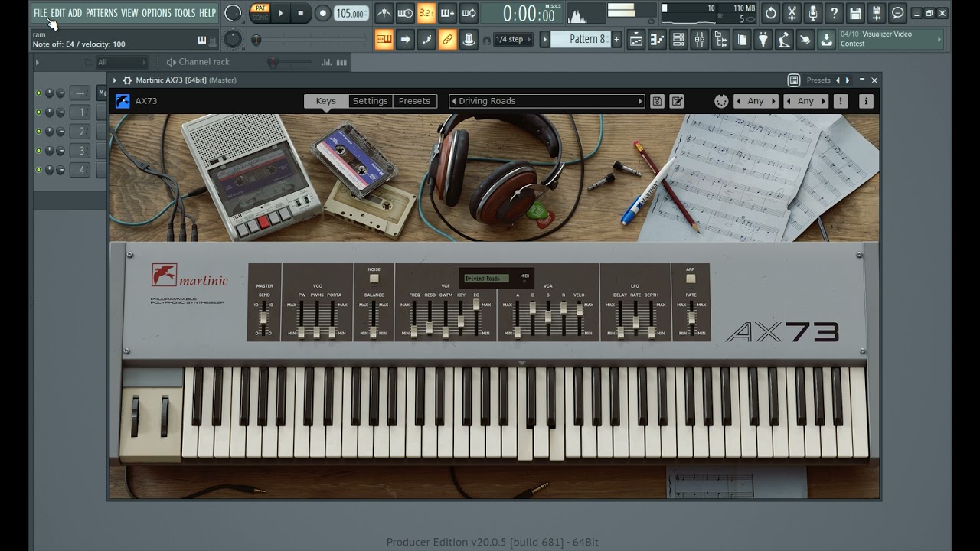Click the content library download icon
The image size is (980, 551).
click(826, 40)
